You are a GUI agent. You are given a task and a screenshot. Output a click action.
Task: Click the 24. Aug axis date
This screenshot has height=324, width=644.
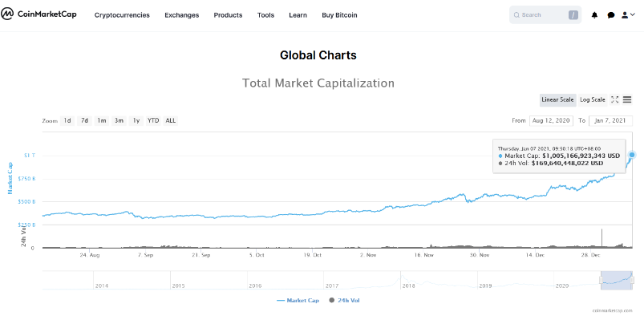90,255
